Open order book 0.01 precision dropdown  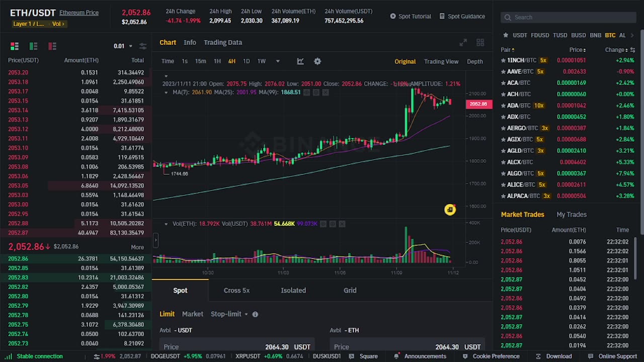pyautogui.click(x=123, y=46)
